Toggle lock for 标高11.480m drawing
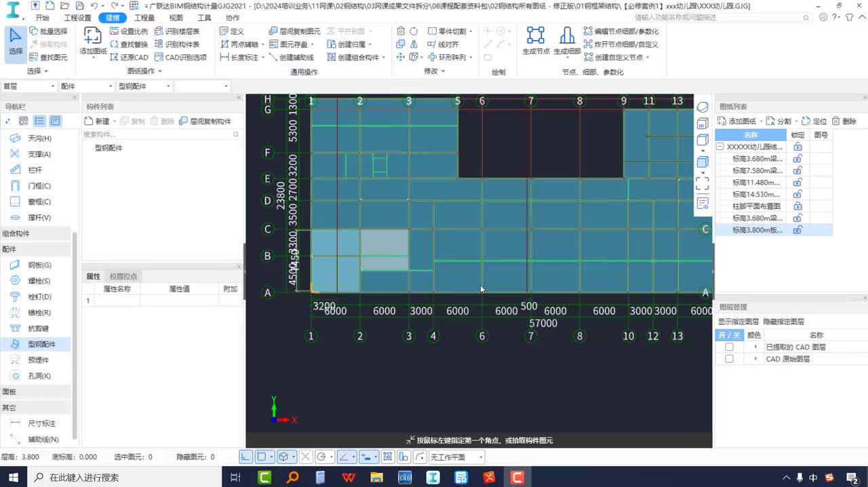868x487 pixels. (797, 182)
